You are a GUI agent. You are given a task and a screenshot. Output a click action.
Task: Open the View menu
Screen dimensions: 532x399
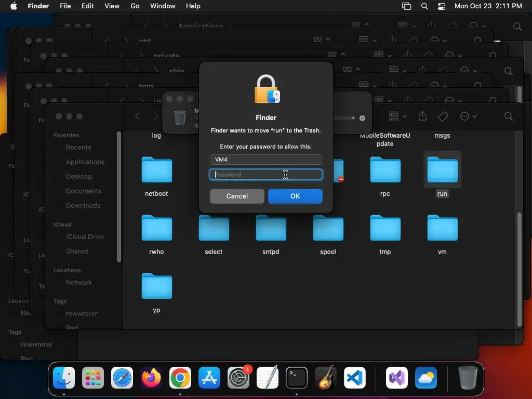click(x=112, y=6)
